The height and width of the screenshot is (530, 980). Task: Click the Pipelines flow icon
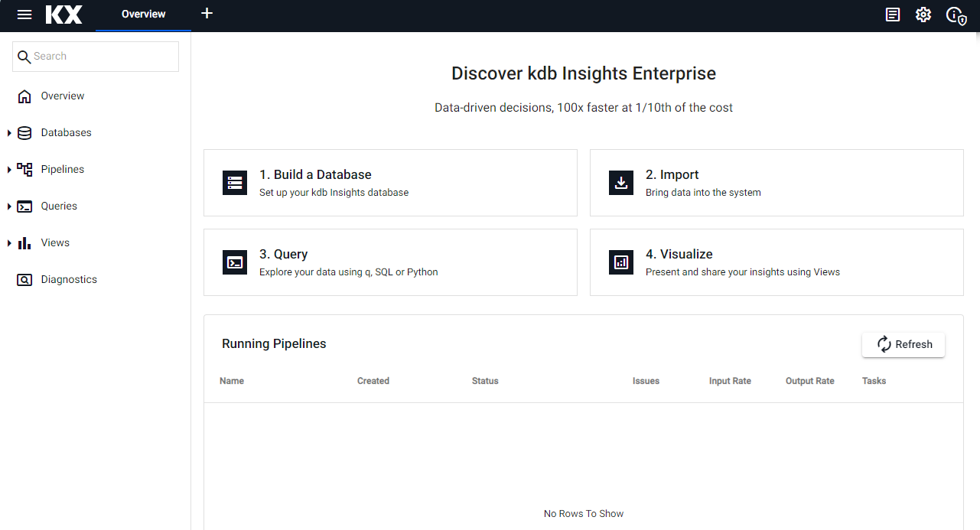click(x=24, y=170)
